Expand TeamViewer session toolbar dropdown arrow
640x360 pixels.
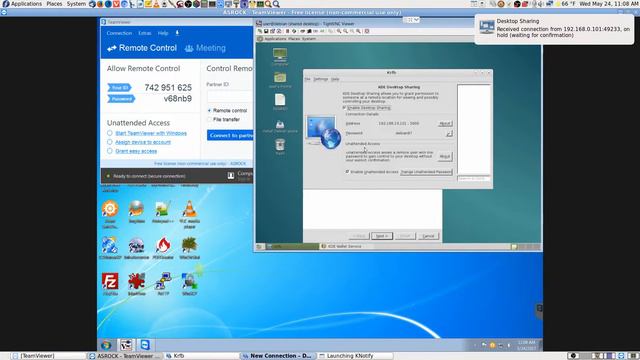(416, 20)
